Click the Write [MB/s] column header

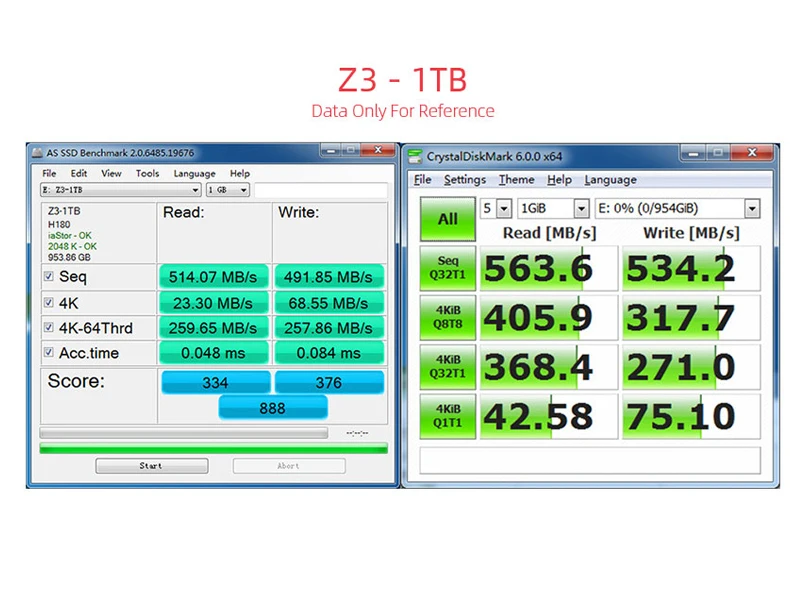tap(691, 233)
